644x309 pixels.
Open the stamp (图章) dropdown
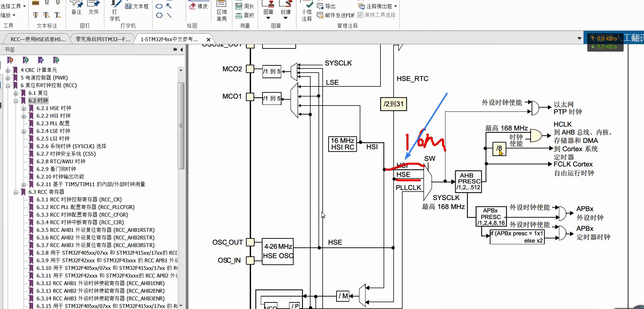[x=268, y=17]
